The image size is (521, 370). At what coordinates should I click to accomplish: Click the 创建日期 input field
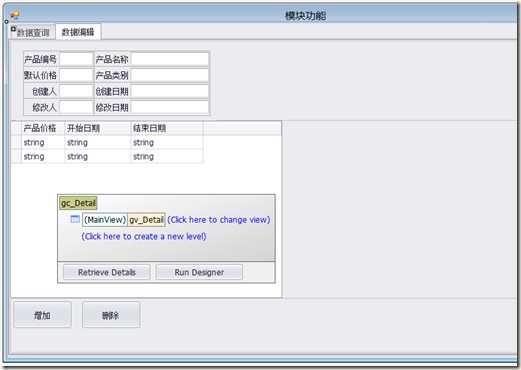pos(170,91)
